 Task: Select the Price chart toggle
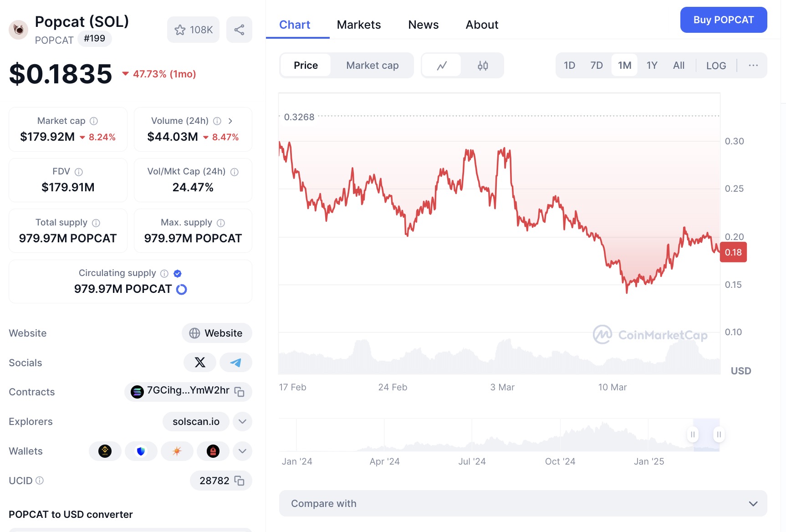306,66
